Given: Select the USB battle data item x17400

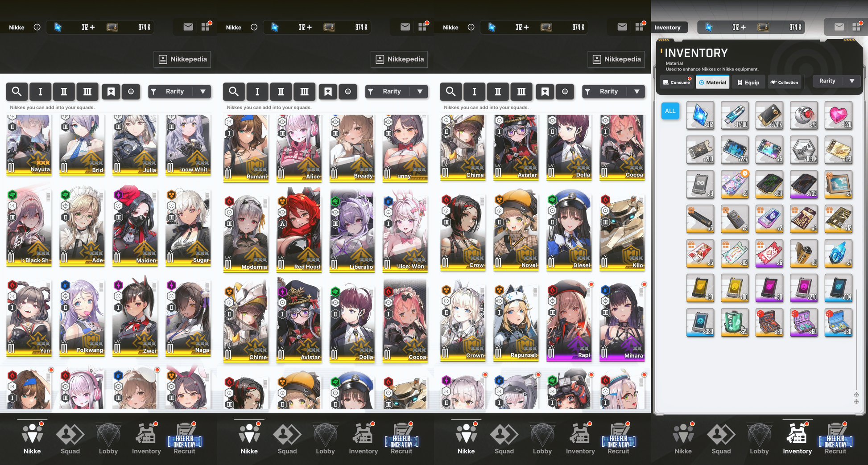Looking at the screenshot, I should pyautogui.click(x=735, y=115).
